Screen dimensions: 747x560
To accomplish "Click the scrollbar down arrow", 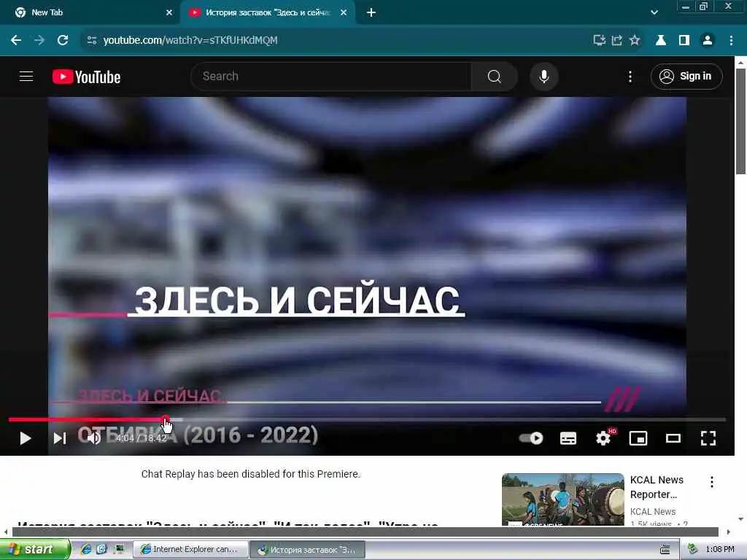I will coord(740,519).
